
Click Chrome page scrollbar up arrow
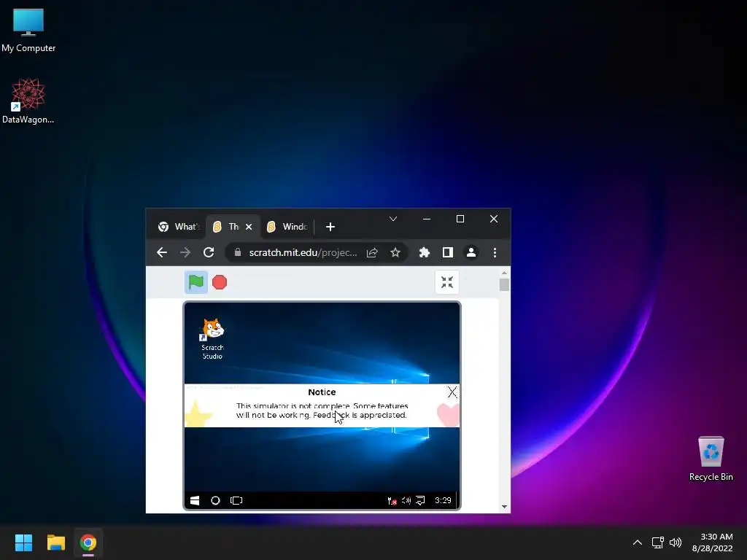(x=504, y=273)
